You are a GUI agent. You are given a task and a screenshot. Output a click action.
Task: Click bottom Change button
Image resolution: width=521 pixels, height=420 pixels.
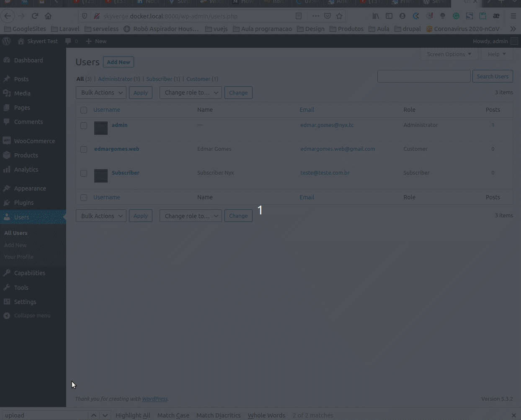[238, 216]
